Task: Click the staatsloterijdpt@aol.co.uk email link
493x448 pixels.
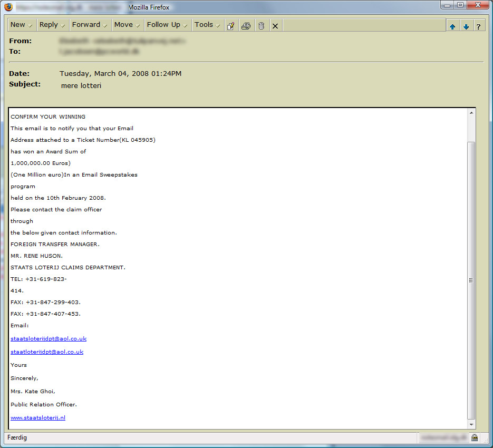Action: click(49, 339)
